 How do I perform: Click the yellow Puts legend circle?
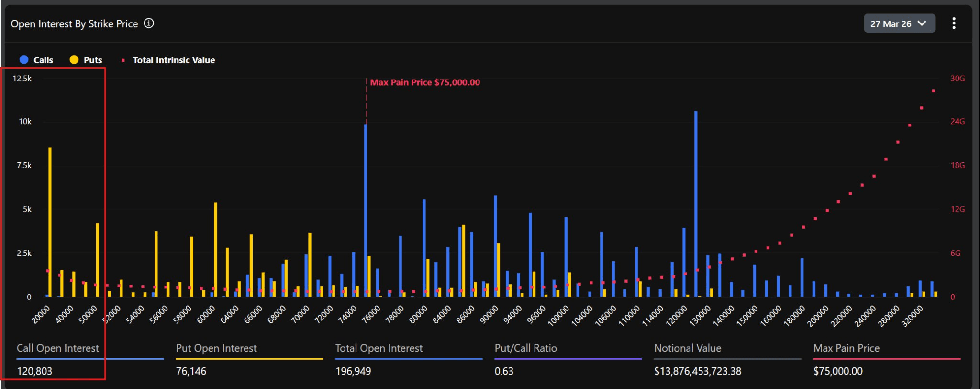pyautogui.click(x=74, y=60)
